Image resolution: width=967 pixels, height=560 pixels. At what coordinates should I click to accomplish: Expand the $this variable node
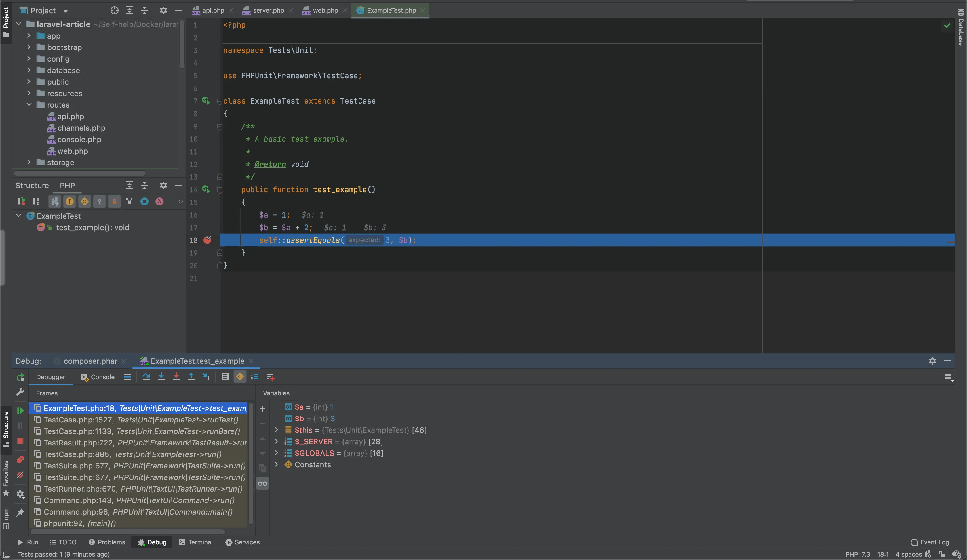276,430
